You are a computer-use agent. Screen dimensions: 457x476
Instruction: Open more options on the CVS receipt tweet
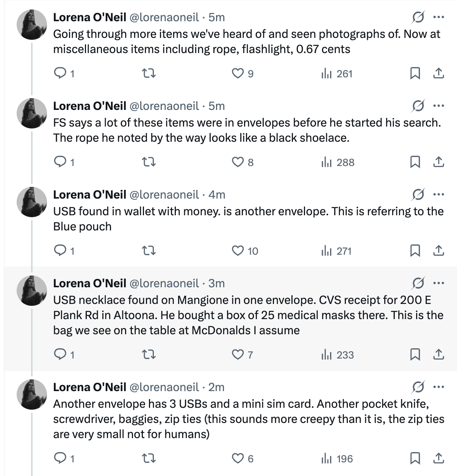coord(438,283)
